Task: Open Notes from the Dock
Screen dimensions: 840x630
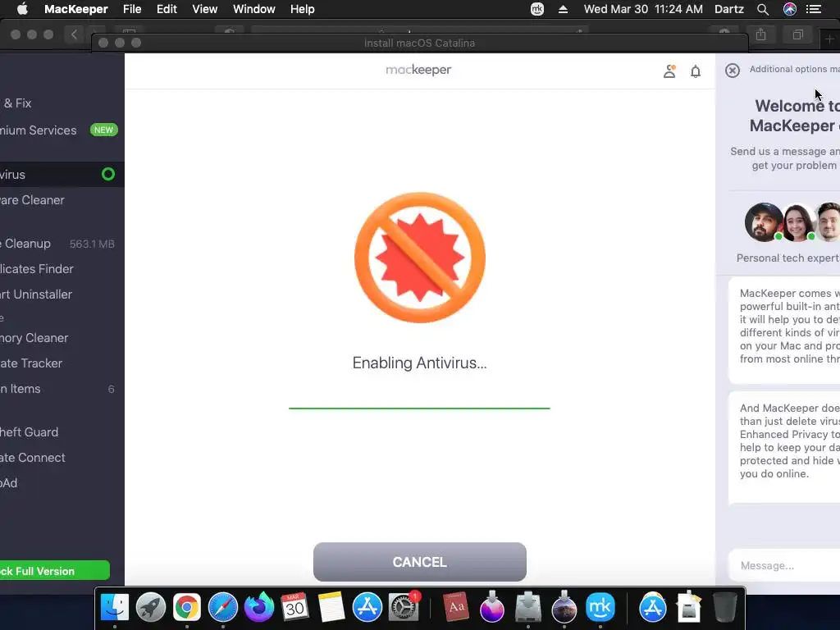Action: tap(331, 607)
